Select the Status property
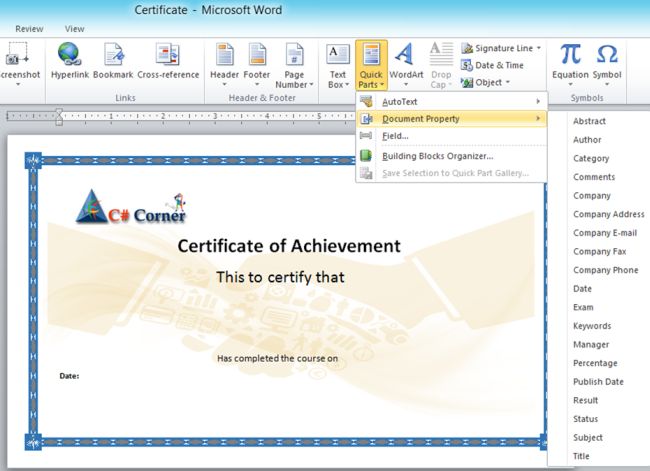This screenshot has height=471, width=650. pos(585,419)
